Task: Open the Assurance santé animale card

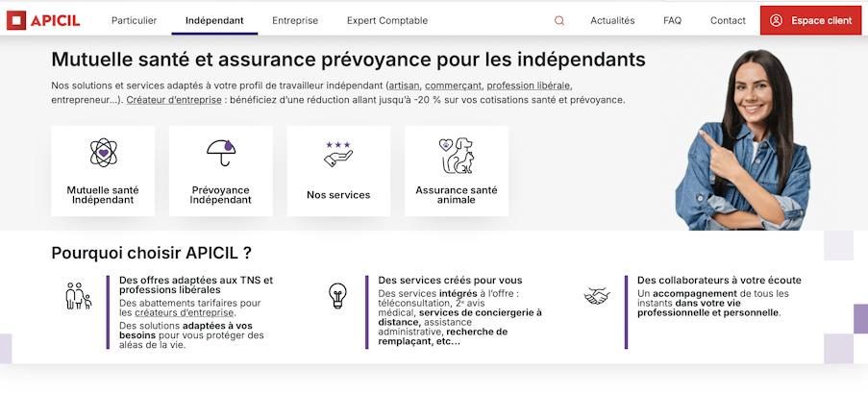Action: [x=457, y=171]
